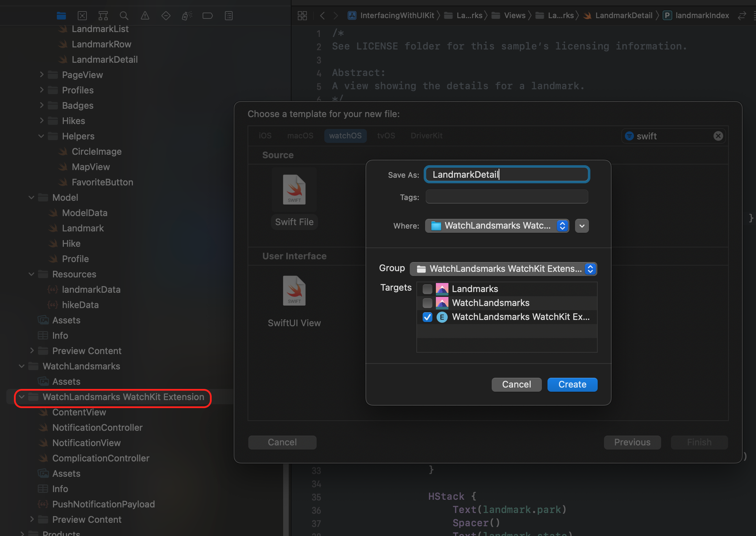Viewport: 756px width, 536px height.
Task: Open the Breakpoint navigator icon
Action: click(207, 16)
